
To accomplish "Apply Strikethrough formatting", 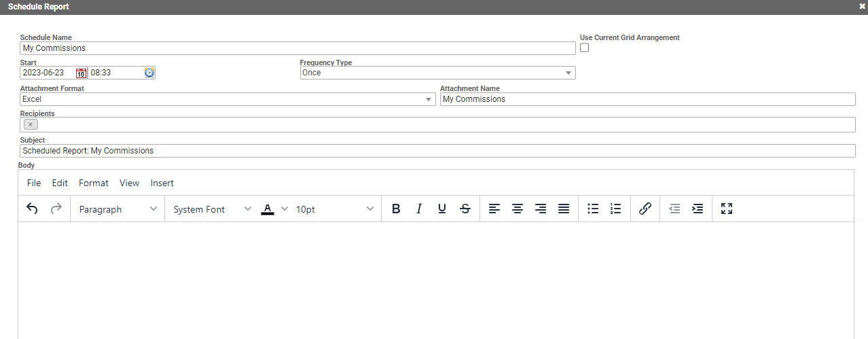I will 465,209.
